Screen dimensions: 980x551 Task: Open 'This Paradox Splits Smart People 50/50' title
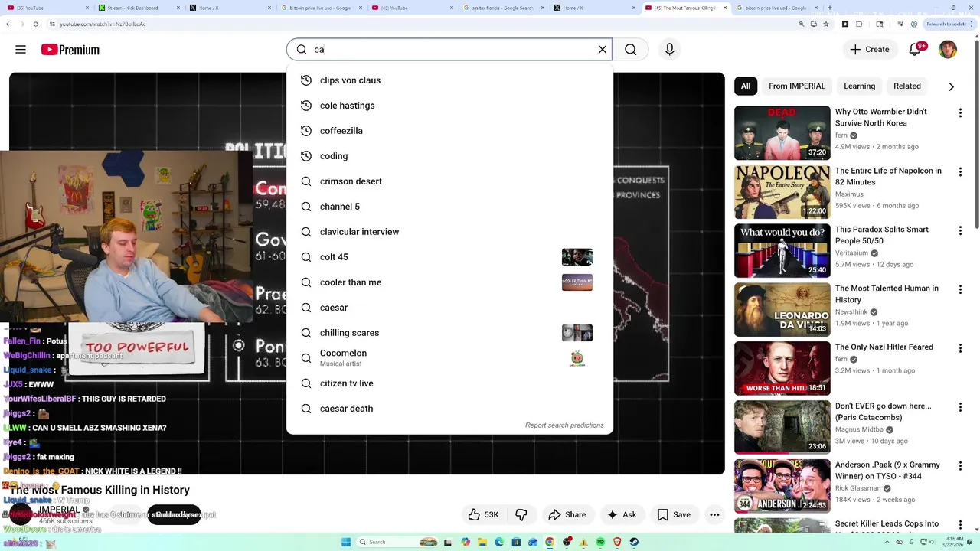click(882, 235)
